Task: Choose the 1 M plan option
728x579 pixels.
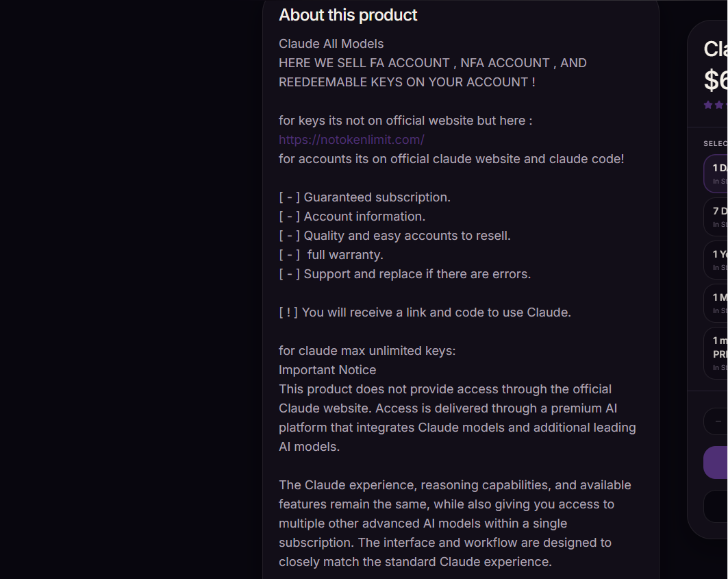Action: [716, 304]
